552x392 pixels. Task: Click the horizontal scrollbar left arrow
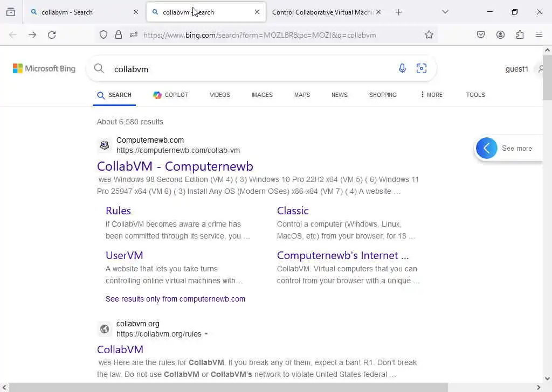4,388
